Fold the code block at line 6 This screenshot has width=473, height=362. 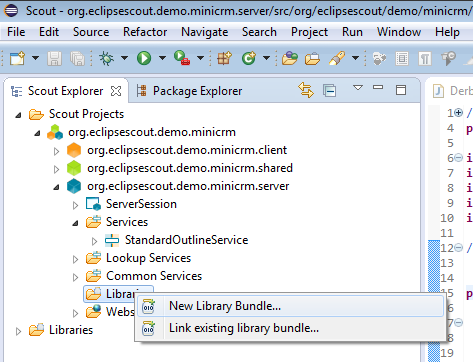coord(459,157)
